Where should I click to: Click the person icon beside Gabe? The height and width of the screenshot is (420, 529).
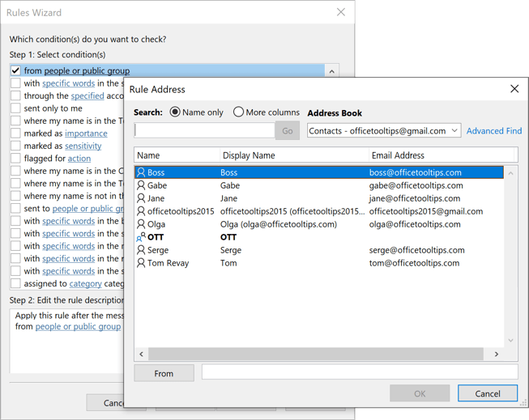pyautogui.click(x=141, y=185)
